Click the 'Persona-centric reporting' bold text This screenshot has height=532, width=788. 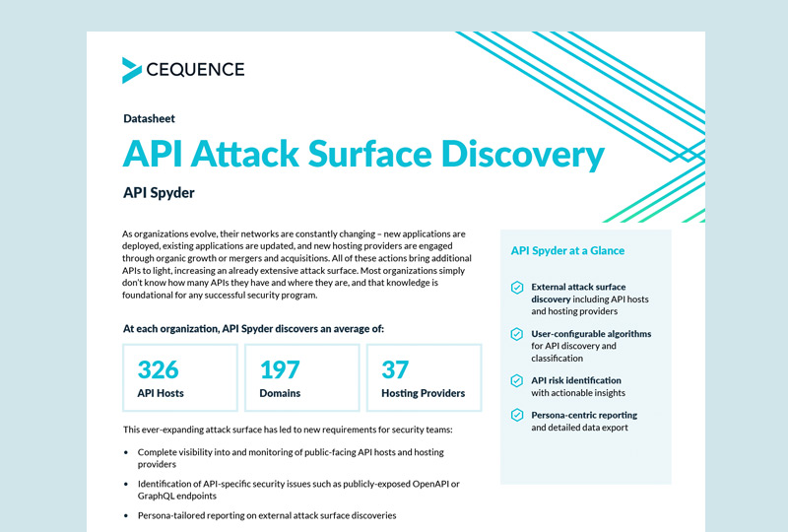click(x=584, y=416)
